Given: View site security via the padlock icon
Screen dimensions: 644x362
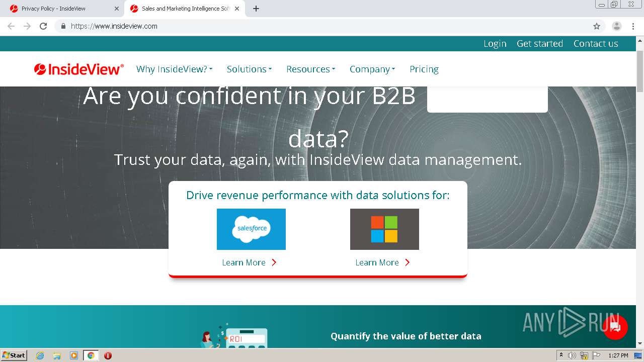Looking at the screenshot, I should pos(63,26).
